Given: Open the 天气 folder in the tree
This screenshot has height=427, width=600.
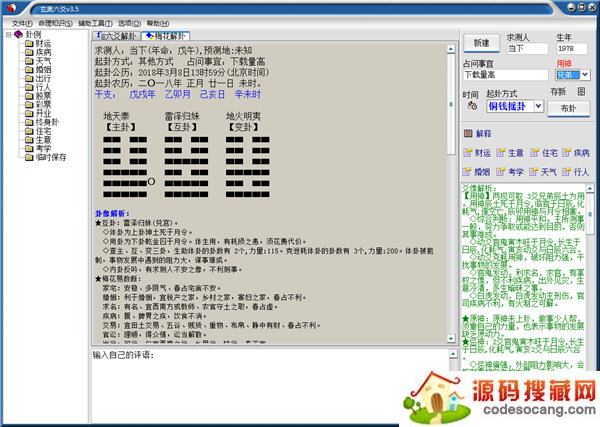Looking at the screenshot, I should coord(38,61).
